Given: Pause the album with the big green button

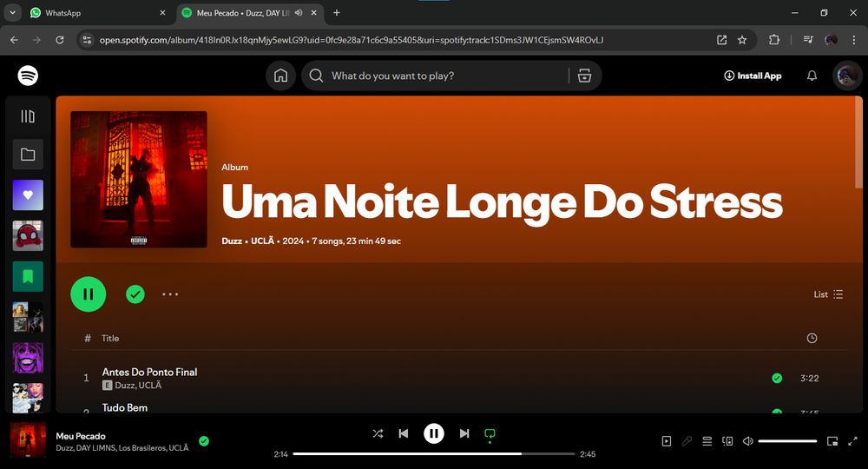Looking at the screenshot, I should point(88,294).
